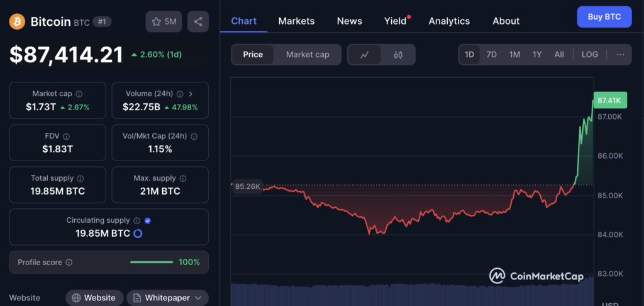Open the Markets tab
Image resolution: width=644 pixels, height=306 pixels.
[x=296, y=21]
